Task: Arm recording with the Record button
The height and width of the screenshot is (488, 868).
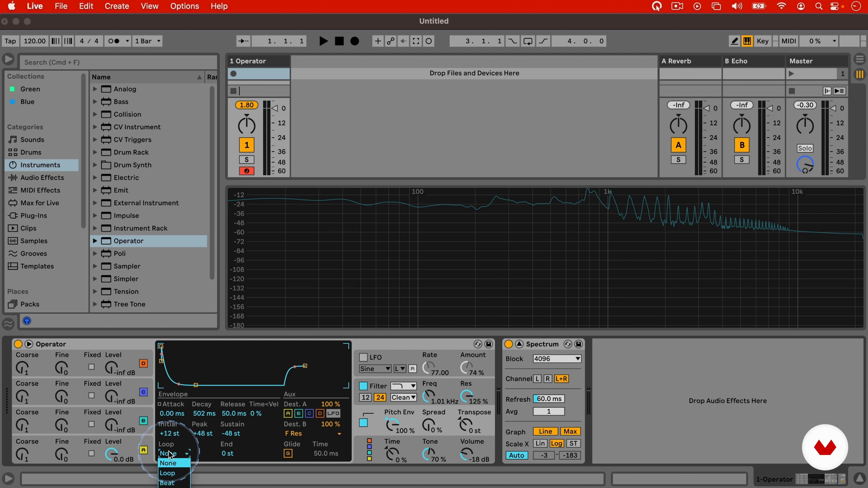Action: 354,41
